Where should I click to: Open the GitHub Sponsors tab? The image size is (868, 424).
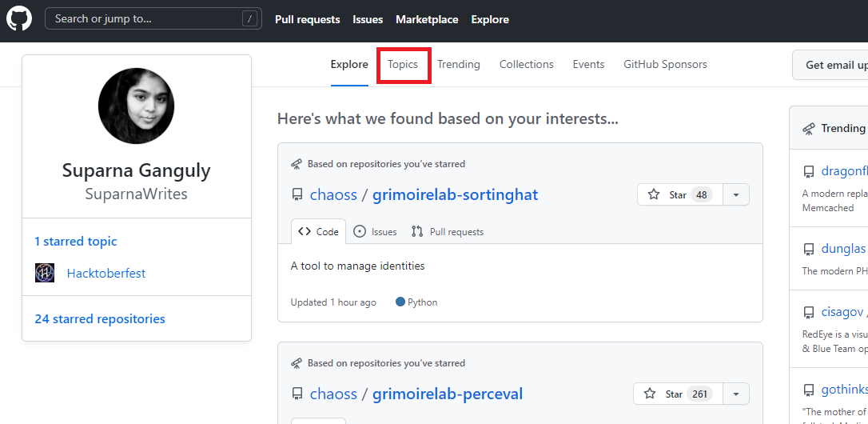coord(665,64)
